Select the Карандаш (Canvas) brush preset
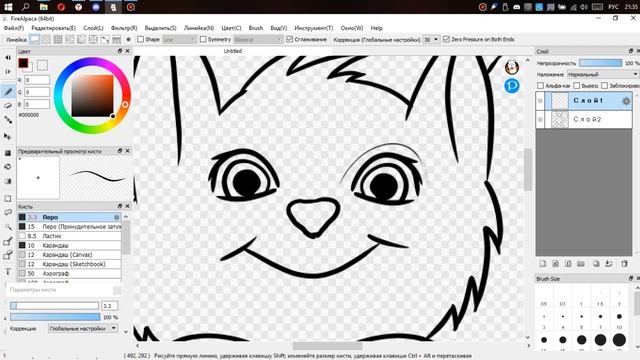This screenshot has width=640, height=360. (x=70, y=255)
